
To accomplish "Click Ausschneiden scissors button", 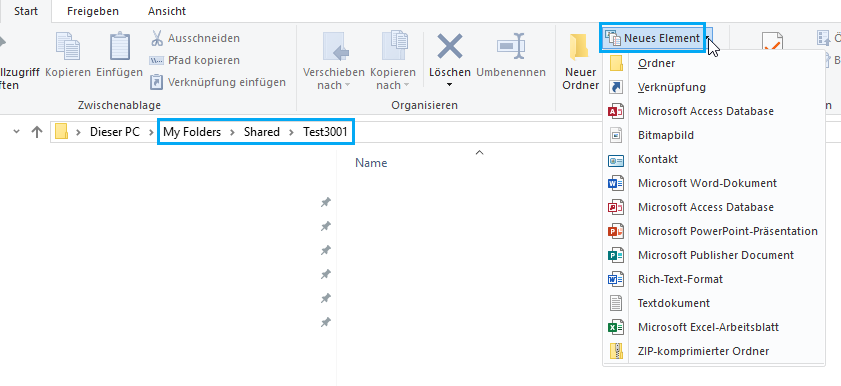I will pos(195,38).
